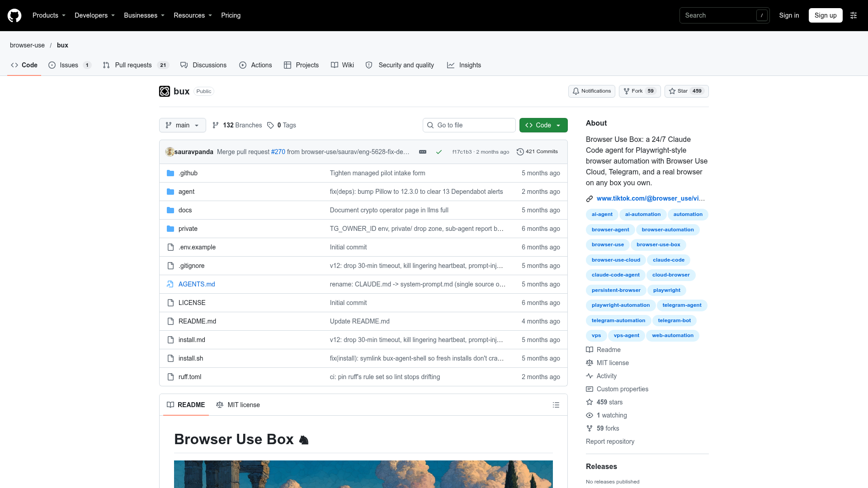Fork the repository
The width and height of the screenshot is (868, 488).
tap(640, 91)
